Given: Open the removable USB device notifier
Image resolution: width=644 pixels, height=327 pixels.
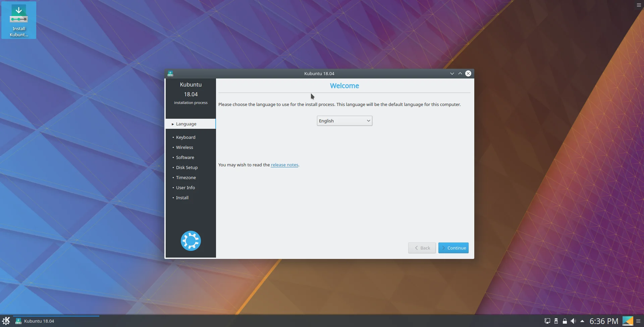Looking at the screenshot, I should tap(556, 321).
